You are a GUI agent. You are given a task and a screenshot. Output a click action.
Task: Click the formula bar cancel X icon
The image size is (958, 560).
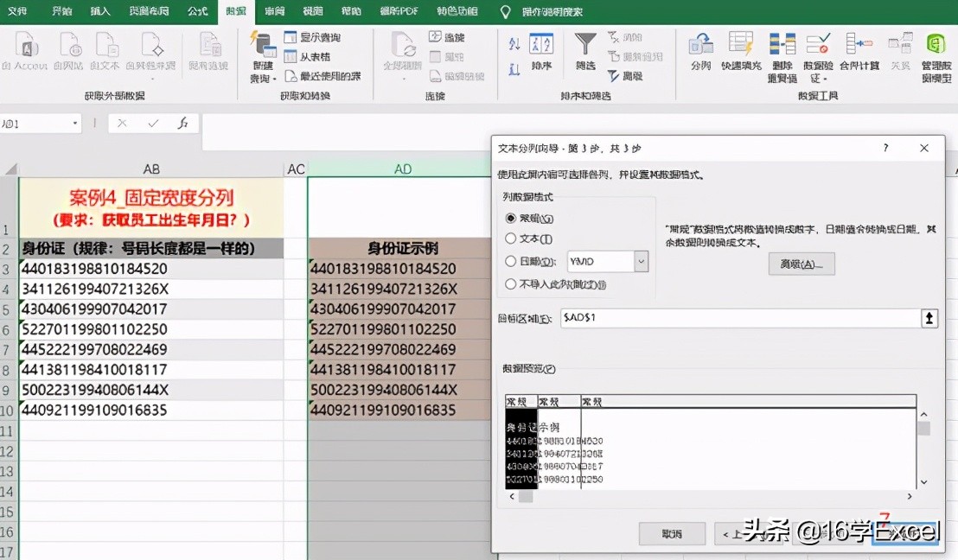(122, 124)
